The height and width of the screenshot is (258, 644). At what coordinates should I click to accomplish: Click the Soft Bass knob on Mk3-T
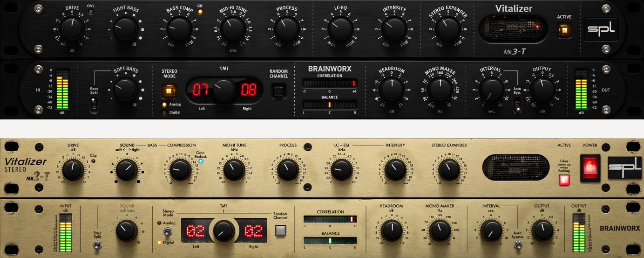tap(125, 90)
